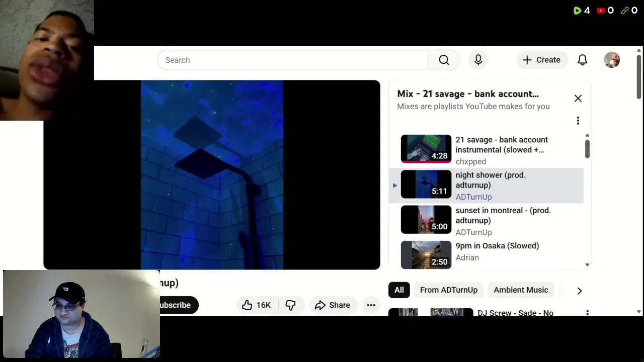
Task: Open the DJ Screw video thumbnail
Action: tap(431, 313)
